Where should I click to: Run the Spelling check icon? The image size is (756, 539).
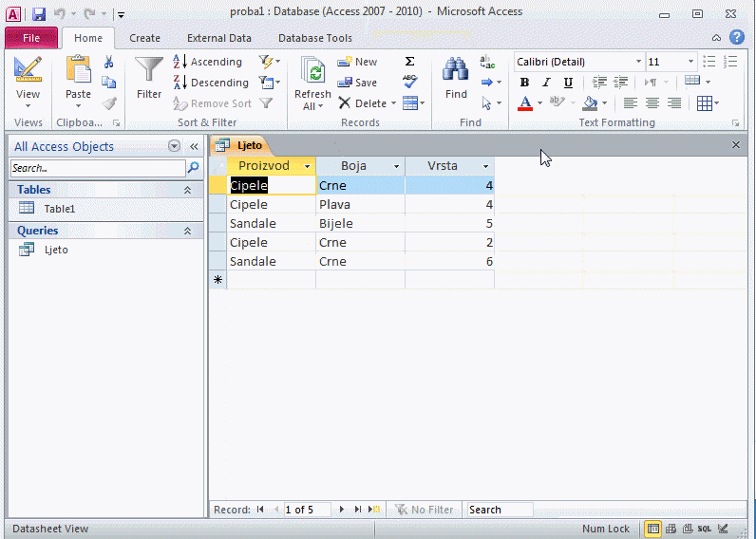pos(410,82)
